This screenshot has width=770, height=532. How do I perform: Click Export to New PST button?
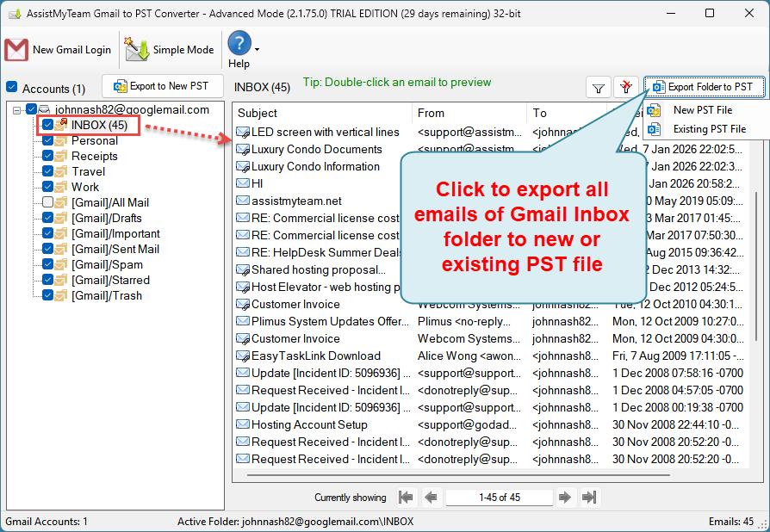coord(163,86)
